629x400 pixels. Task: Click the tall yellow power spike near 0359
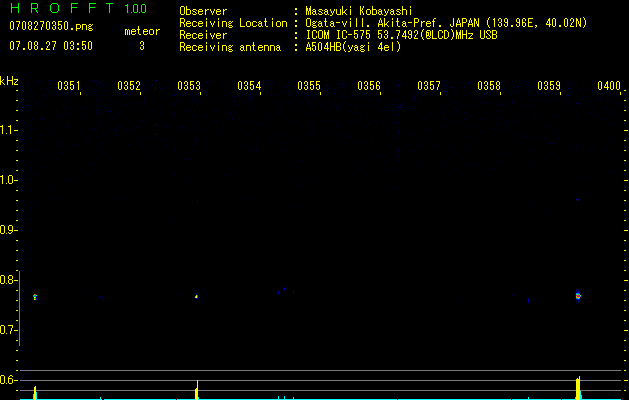[578, 388]
